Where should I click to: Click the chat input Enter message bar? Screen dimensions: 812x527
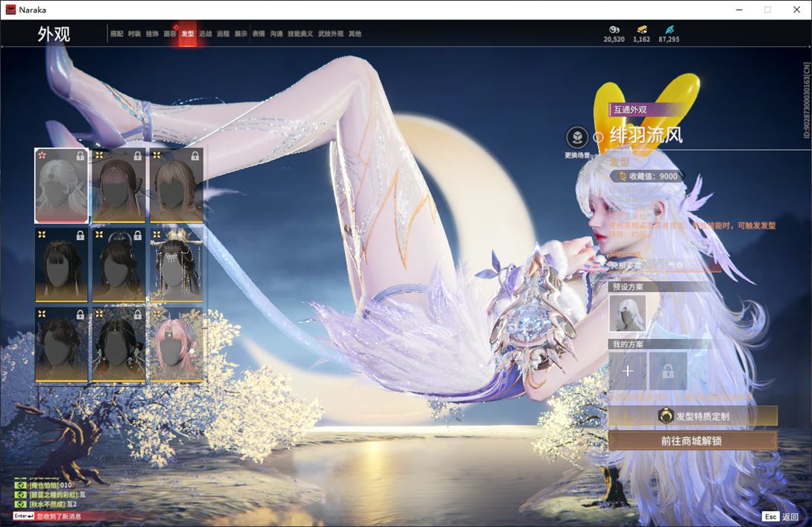click(52, 516)
